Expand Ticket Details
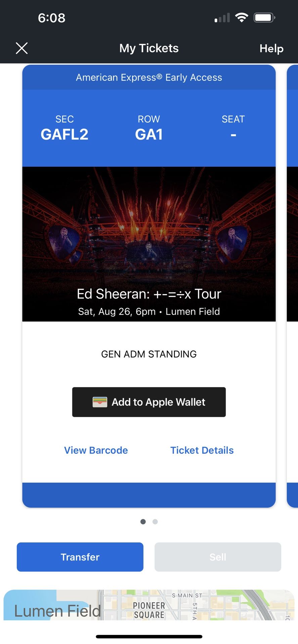The image size is (298, 644). 202,450
